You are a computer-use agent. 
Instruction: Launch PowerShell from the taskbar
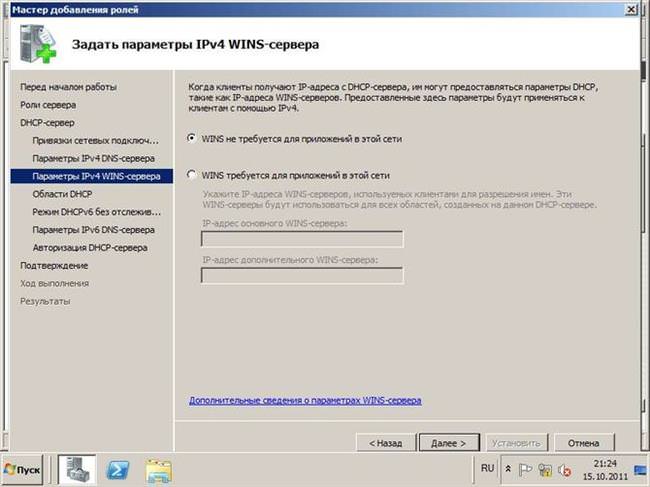click(x=118, y=470)
